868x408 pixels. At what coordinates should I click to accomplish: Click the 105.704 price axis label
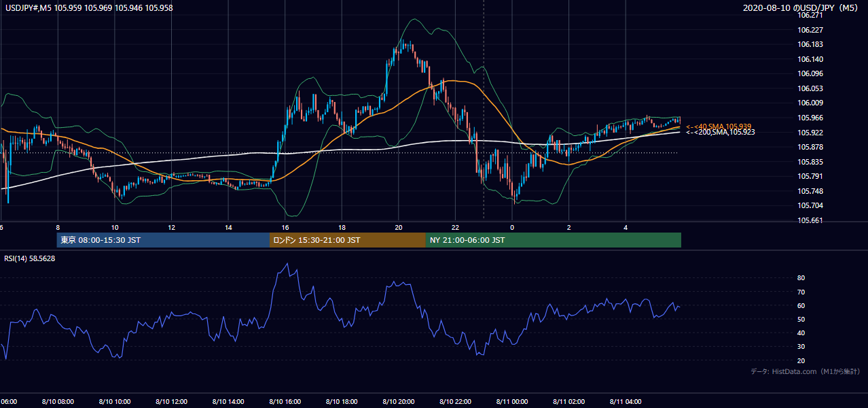point(810,206)
